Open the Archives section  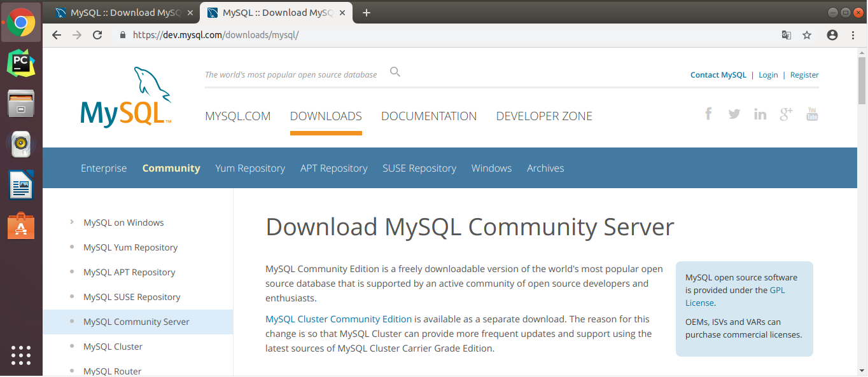pos(545,168)
